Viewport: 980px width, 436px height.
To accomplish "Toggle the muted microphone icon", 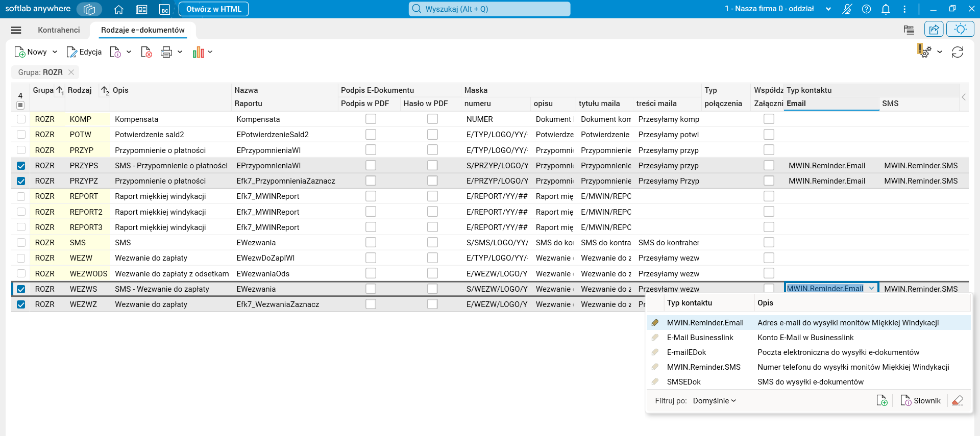I will [x=847, y=9].
